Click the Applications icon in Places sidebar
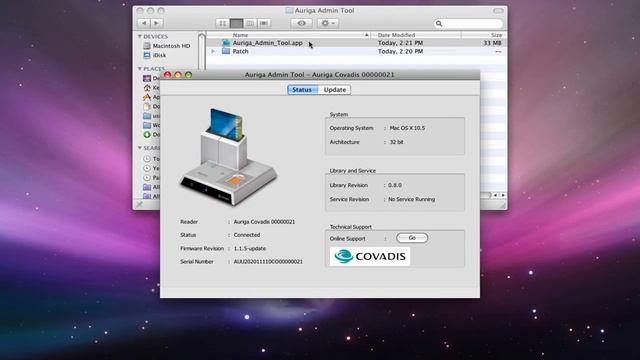The width and height of the screenshot is (640, 360). tap(147, 97)
